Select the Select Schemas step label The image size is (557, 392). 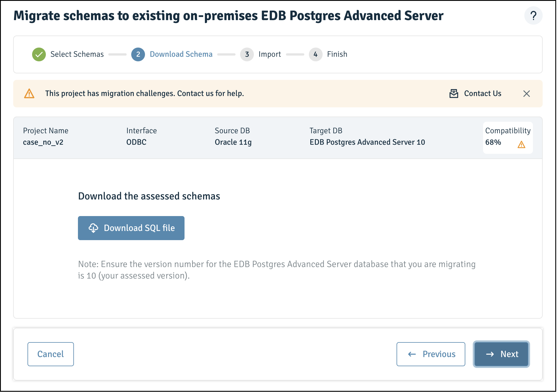click(77, 54)
